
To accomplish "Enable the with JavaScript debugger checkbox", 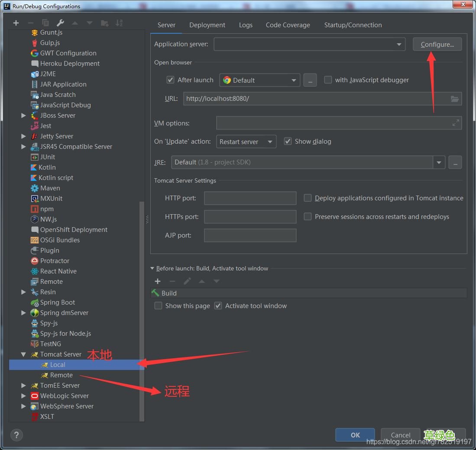I will (x=328, y=80).
